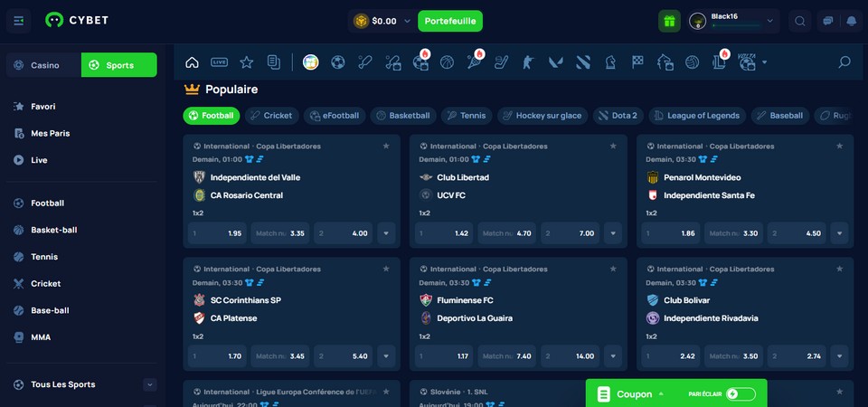This screenshot has width=868, height=407.
Task: Select Basketball popular filter chip
Action: (x=403, y=116)
